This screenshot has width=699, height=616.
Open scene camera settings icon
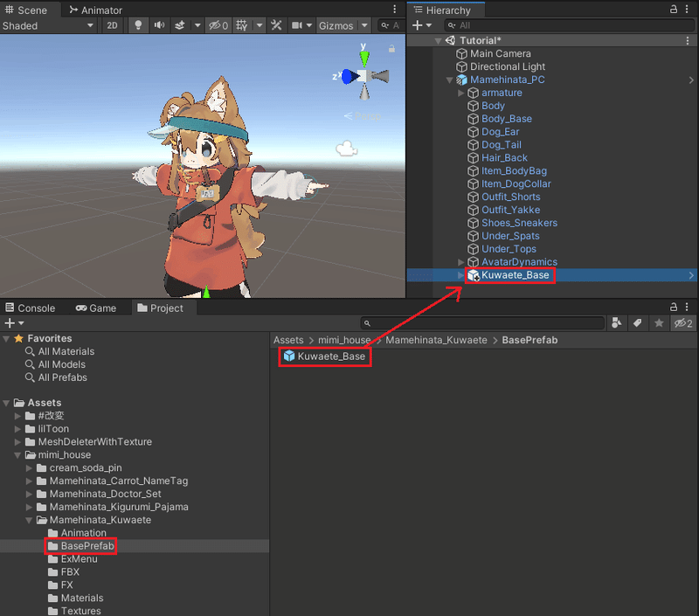[x=297, y=25]
